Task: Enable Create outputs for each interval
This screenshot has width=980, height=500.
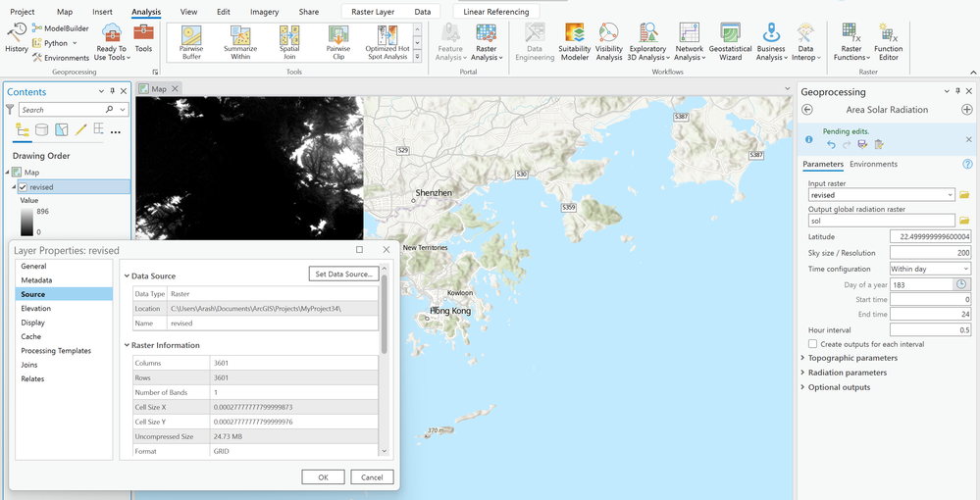Action: click(812, 344)
